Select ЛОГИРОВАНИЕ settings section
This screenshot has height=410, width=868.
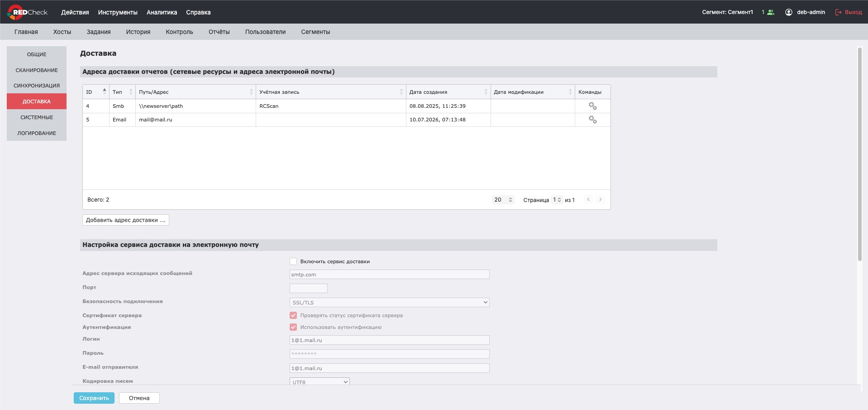point(37,133)
